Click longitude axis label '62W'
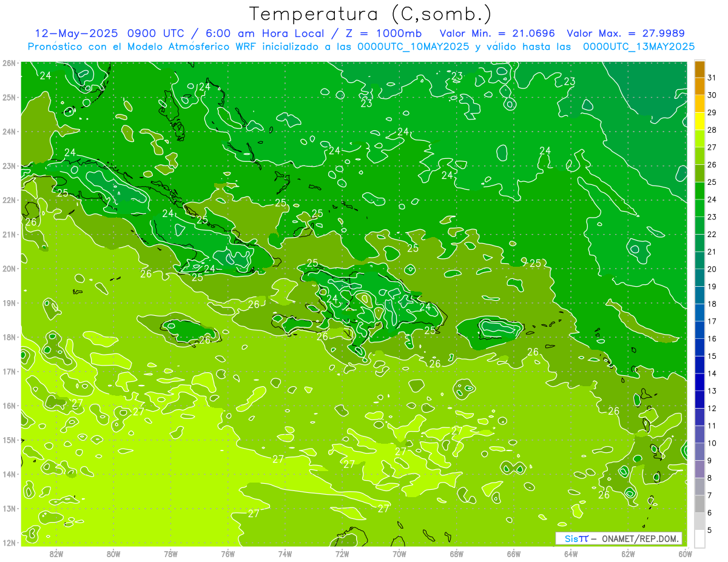The image size is (728, 562). point(629,554)
